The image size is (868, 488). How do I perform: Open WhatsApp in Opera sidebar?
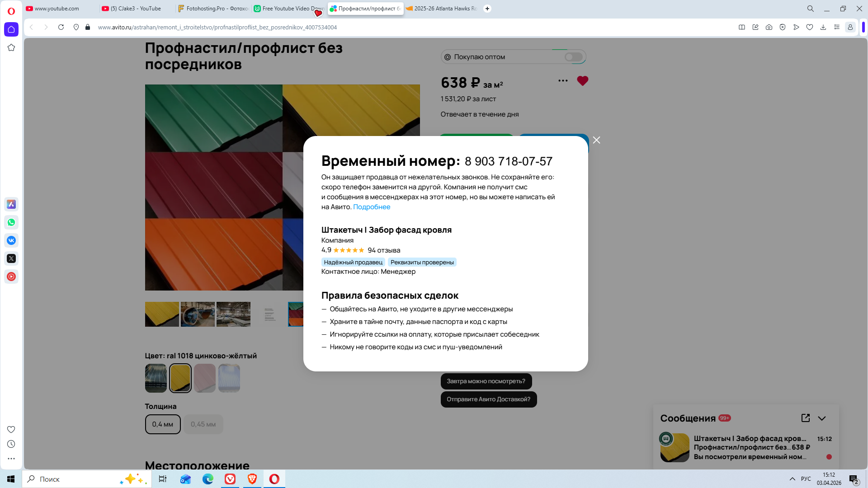11,222
